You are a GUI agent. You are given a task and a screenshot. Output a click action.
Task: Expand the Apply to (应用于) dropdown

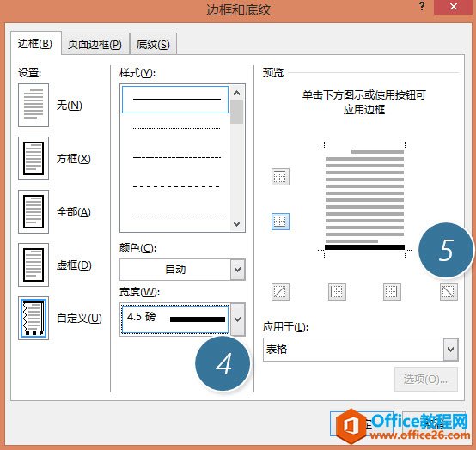pyautogui.click(x=451, y=350)
